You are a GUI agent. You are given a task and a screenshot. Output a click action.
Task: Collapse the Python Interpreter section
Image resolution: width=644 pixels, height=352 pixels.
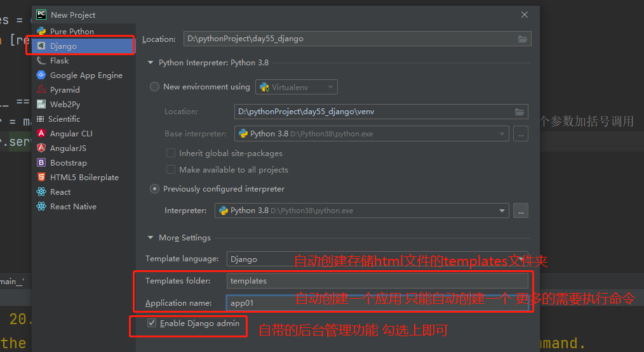(151, 63)
